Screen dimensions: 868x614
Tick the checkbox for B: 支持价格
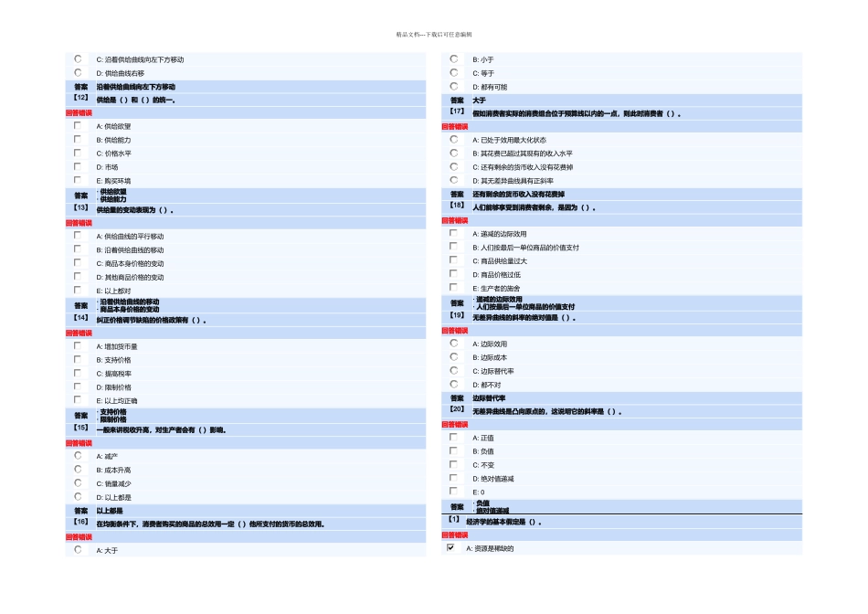78,359
